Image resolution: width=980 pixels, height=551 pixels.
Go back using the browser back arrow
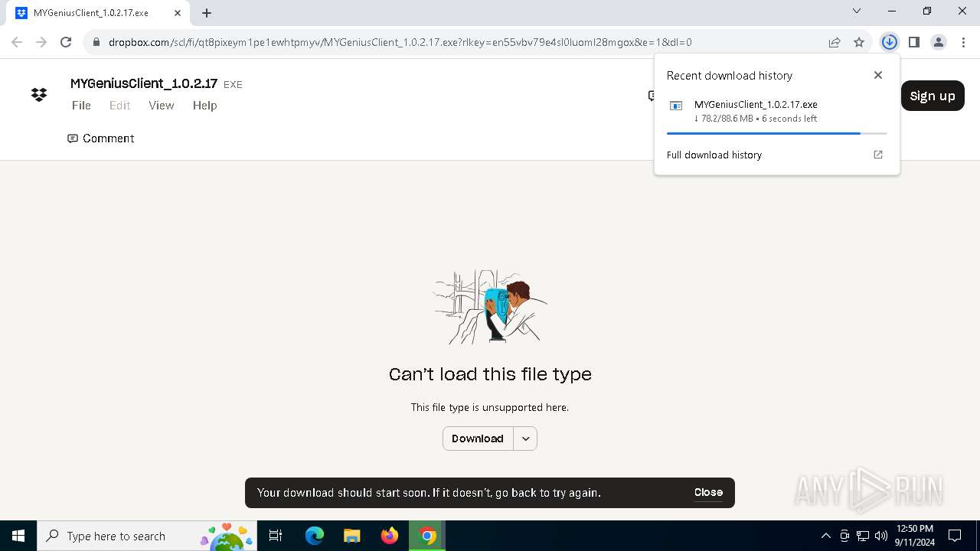tap(17, 42)
